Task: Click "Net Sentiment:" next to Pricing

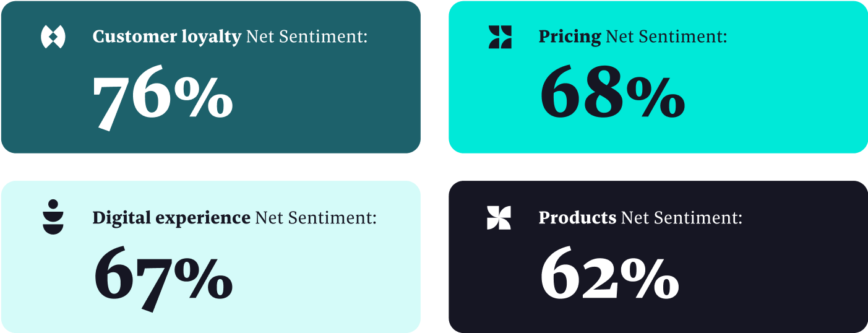Action: click(x=666, y=37)
